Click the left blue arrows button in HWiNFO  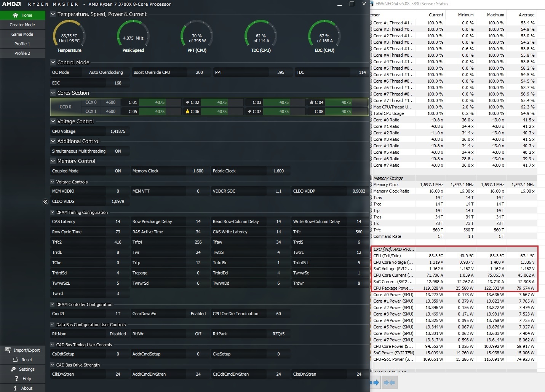[x=376, y=382]
